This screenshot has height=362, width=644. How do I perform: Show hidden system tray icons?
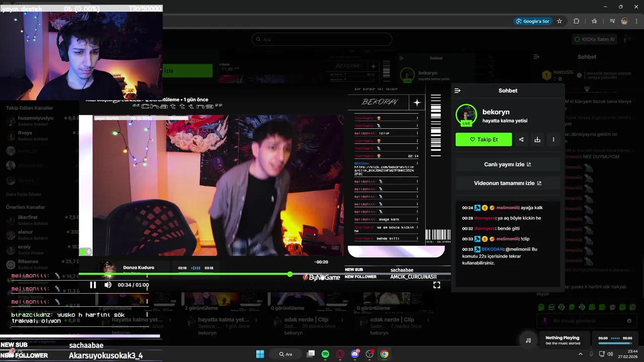coord(580,354)
